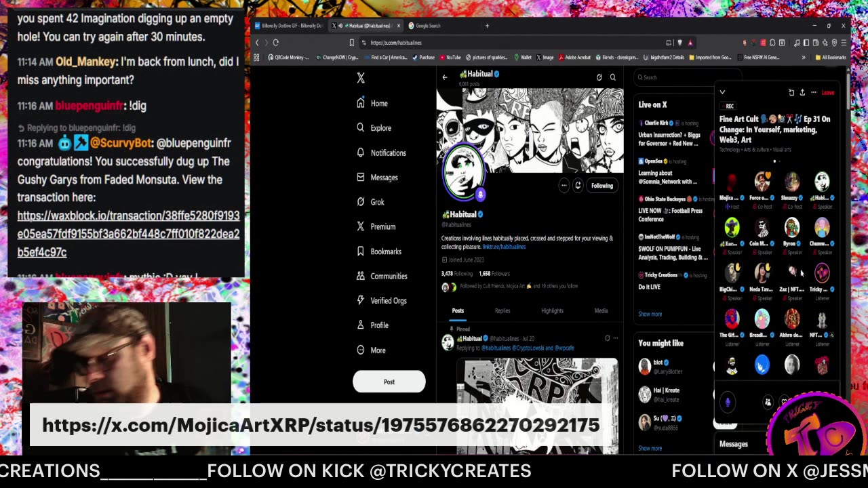Screen dimensions: 868x488
Task: Click the search icon in Habitual's profile header
Action: (612, 77)
